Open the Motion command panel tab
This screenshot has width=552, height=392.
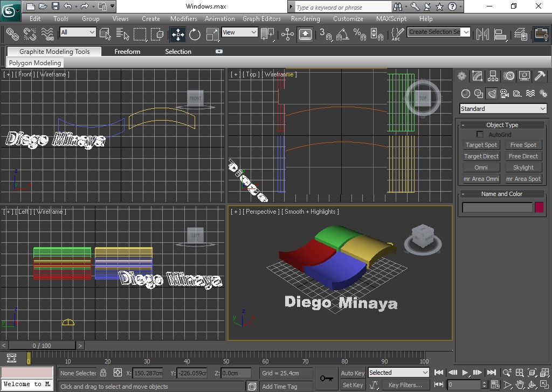click(x=509, y=75)
